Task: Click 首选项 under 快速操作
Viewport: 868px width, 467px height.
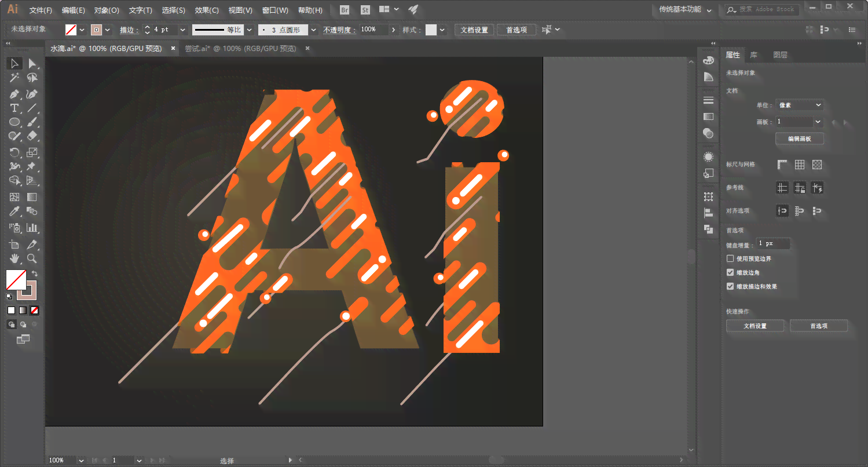Action: [819, 326]
